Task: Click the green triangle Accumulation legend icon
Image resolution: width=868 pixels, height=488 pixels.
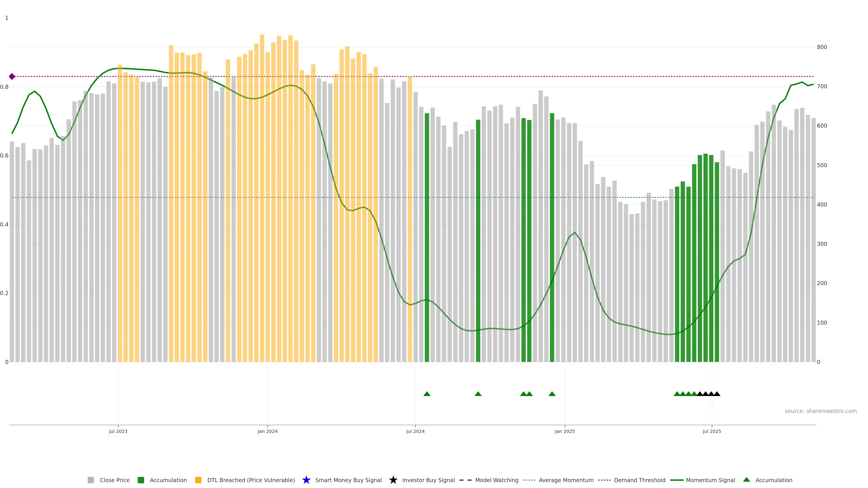Action: click(746, 480)
